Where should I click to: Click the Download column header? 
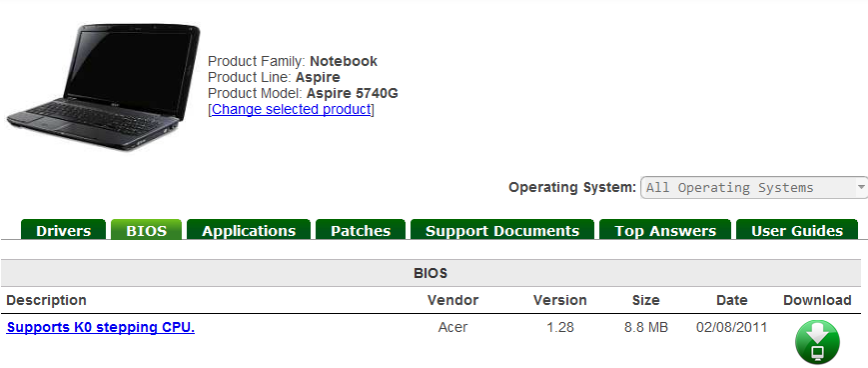(817, 300)
